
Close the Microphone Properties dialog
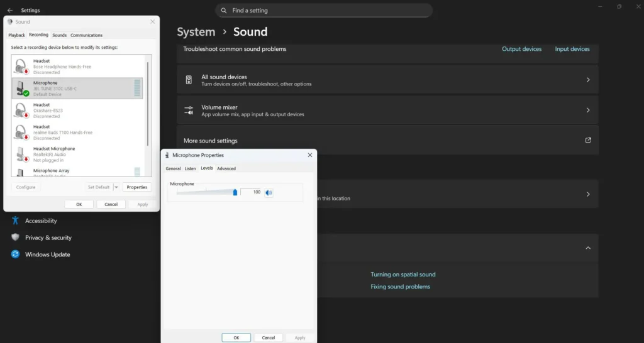point(310,155)
